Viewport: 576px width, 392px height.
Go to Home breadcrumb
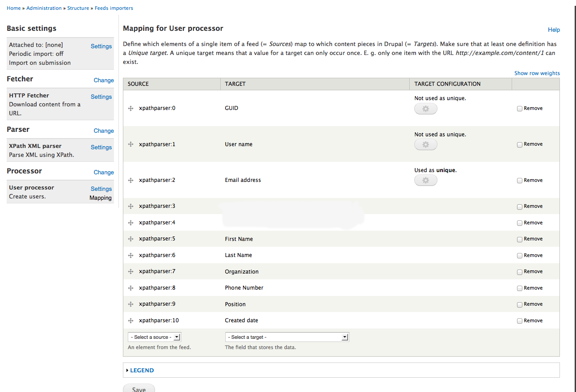coord(14,8)
